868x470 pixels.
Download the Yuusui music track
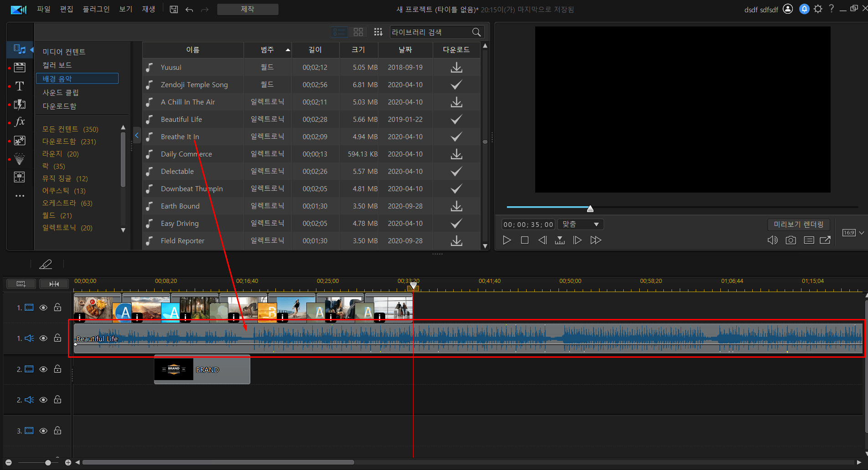456,68
